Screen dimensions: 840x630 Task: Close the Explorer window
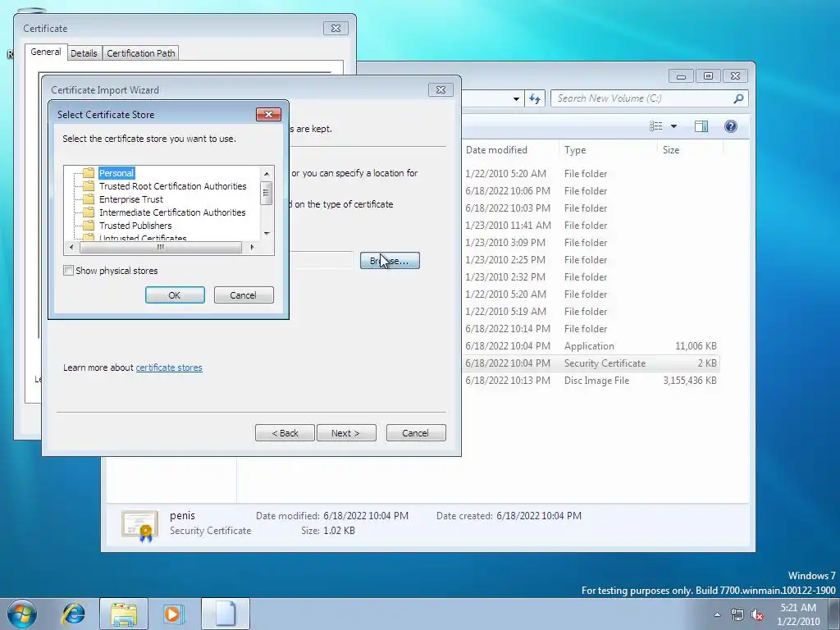735,76
